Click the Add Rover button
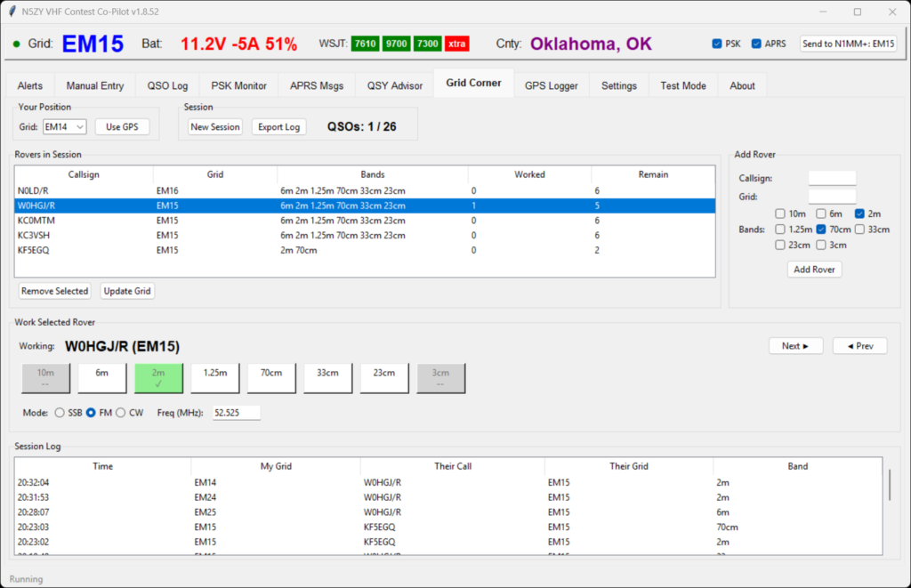 (x=814, y=270)
